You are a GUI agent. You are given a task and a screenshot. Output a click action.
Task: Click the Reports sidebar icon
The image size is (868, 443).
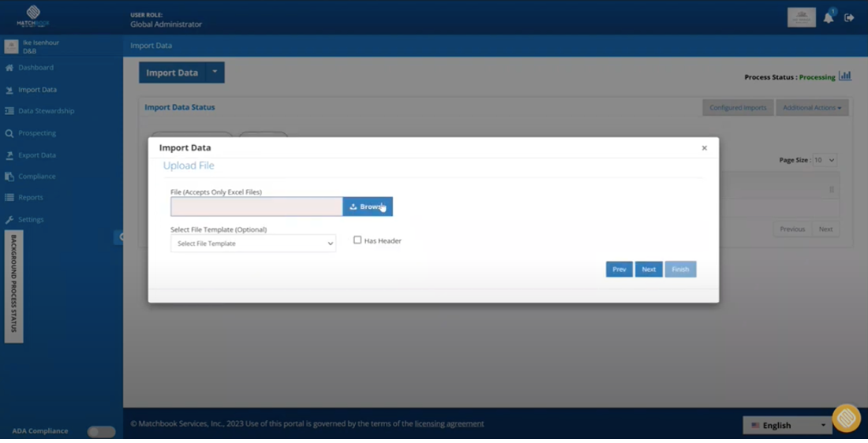[9, 197]
